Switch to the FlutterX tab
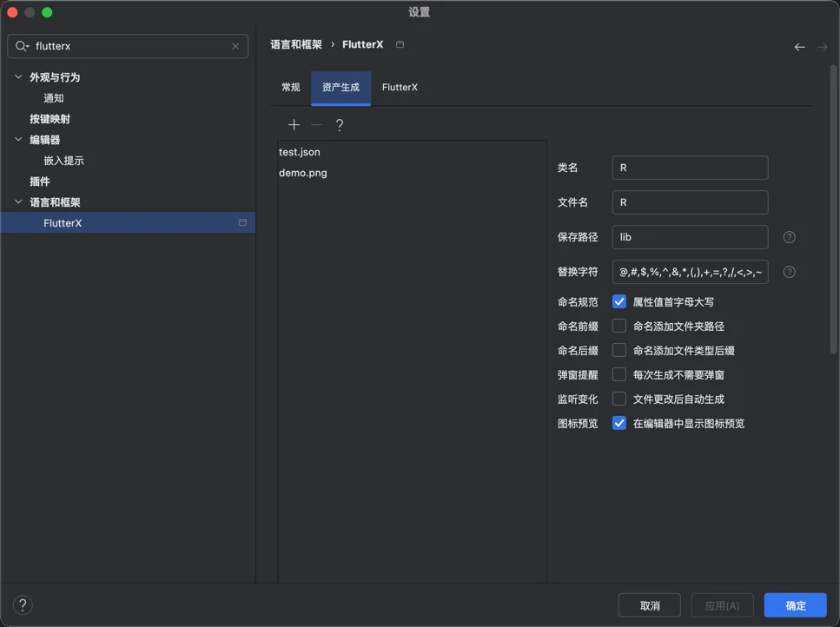840x627 pixels. click(400, 88)
